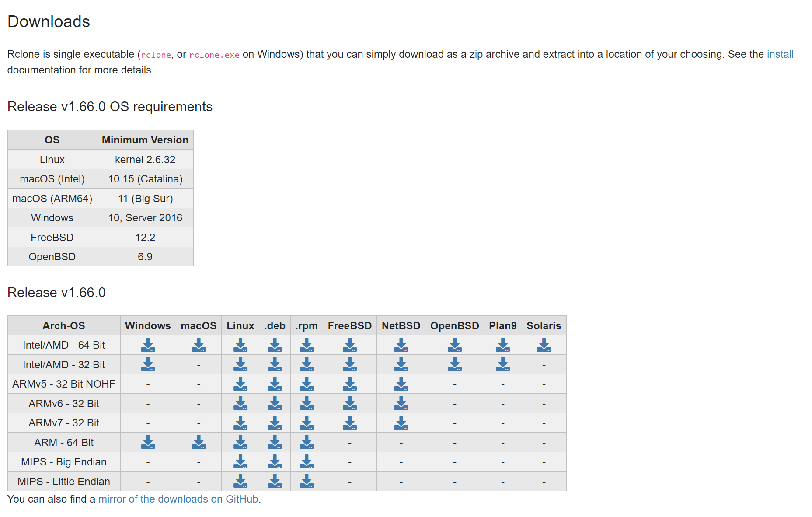This screenshot has width=812, height=517.
Task: Download .deb package for Intel/AMD 64 Bit
Action: (x=275, y=345)
